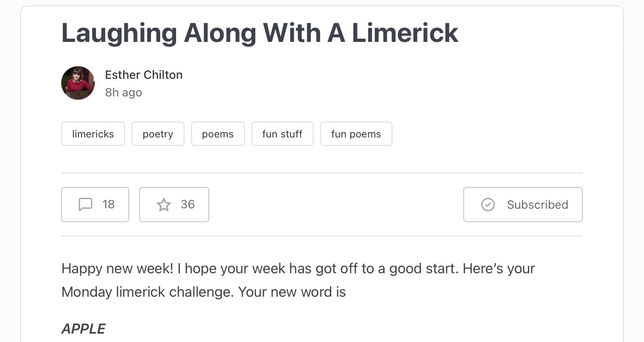644x342 pixels.
Task: Click the italic word "APPLE"
Action: coord(83,329)
